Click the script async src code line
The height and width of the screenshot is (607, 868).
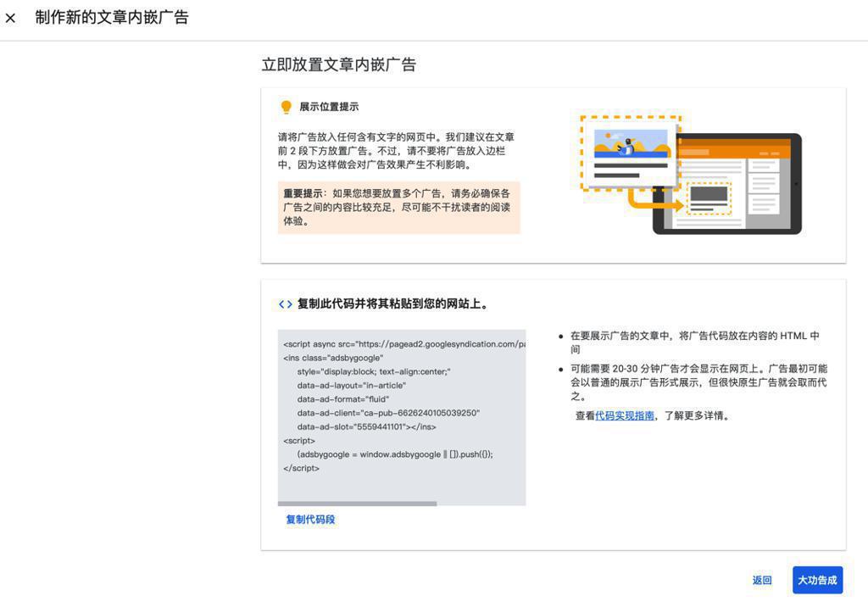404,344
